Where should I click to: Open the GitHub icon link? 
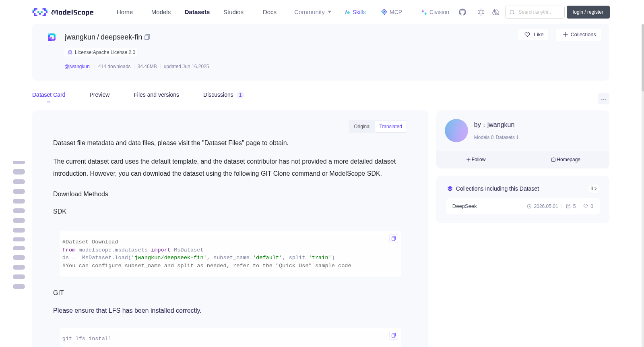tap(462, 12)
